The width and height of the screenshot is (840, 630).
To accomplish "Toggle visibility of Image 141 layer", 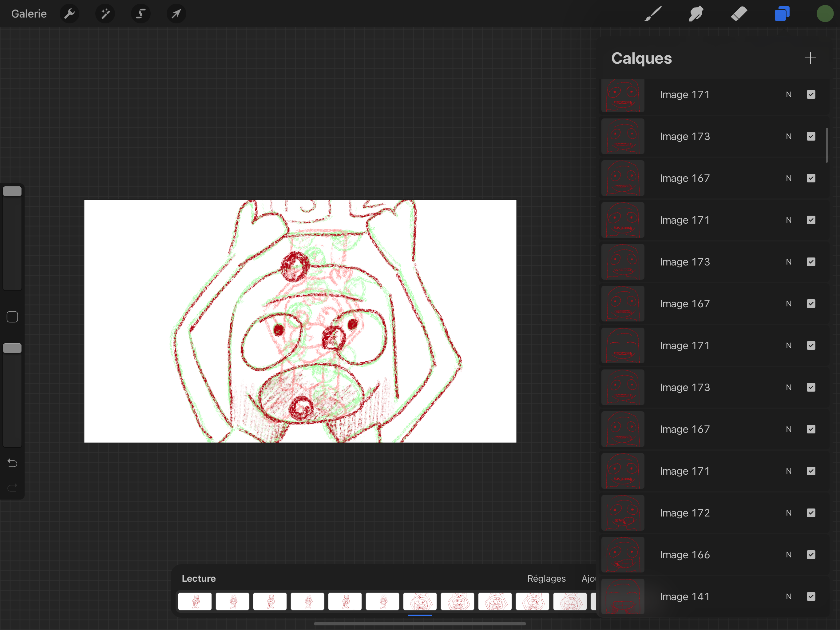I will click(811, 596).
